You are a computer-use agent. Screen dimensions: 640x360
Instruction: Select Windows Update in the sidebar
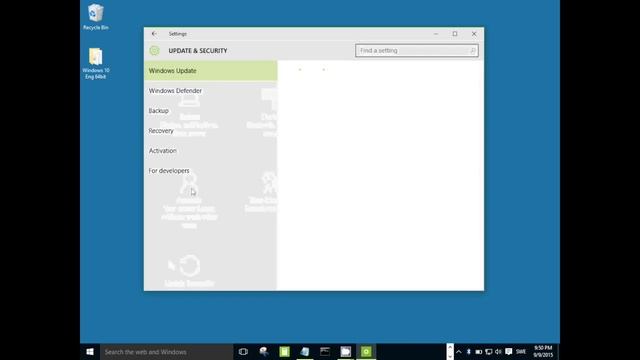click(x=211, y=71)
